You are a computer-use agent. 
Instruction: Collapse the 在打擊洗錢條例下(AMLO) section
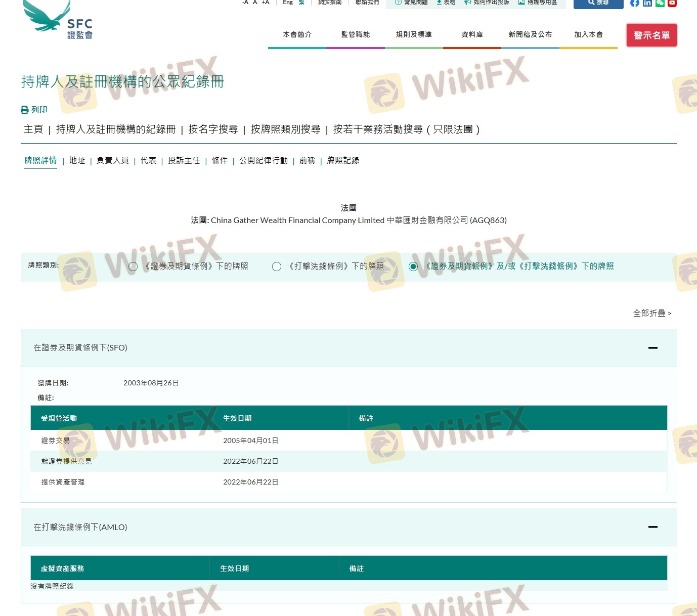653,527
